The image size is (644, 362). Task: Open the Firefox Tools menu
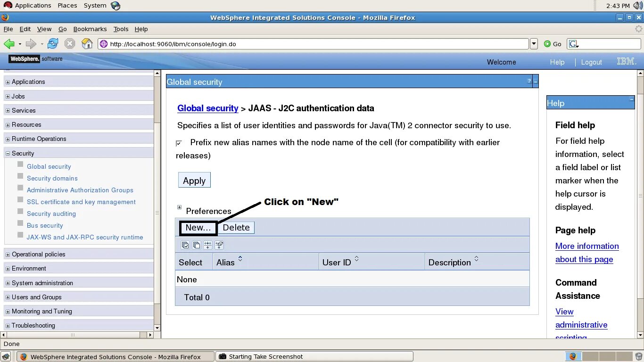click(121, 29)
